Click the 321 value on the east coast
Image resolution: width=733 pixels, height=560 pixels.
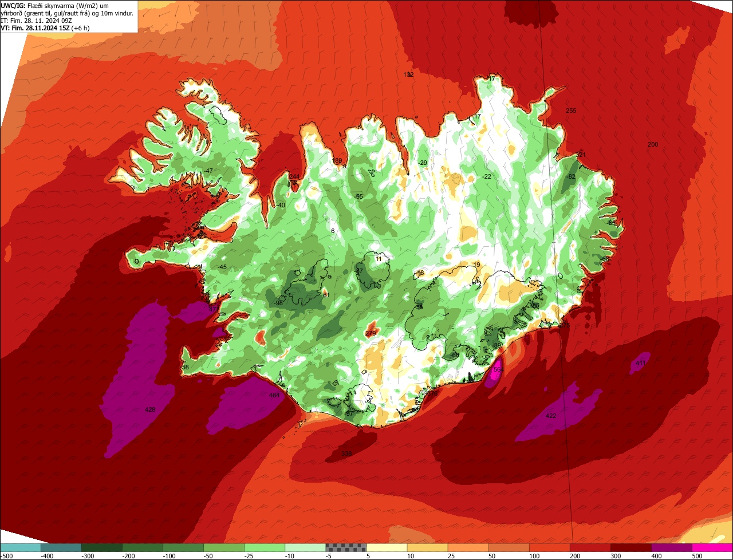click(581, 155)
